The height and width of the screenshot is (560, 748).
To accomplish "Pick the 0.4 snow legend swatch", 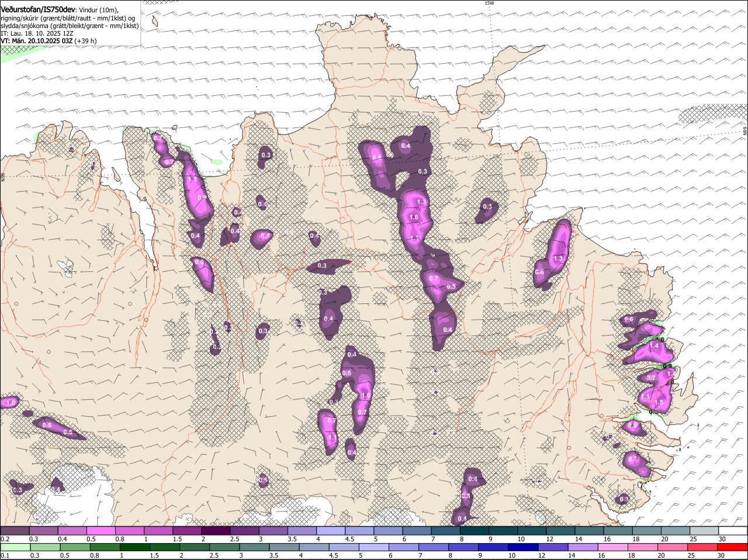I will pos(72,530).
